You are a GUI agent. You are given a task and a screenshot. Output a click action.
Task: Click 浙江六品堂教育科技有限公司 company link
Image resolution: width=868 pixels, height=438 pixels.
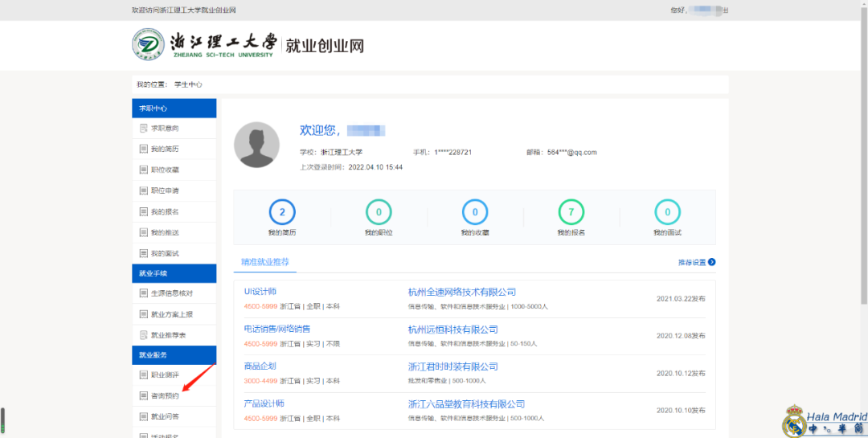coord(466,403)
